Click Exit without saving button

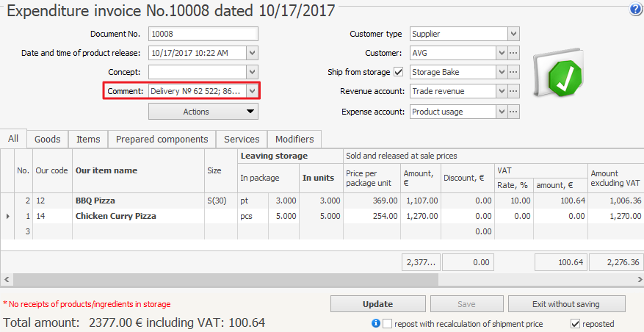point(568,304)
